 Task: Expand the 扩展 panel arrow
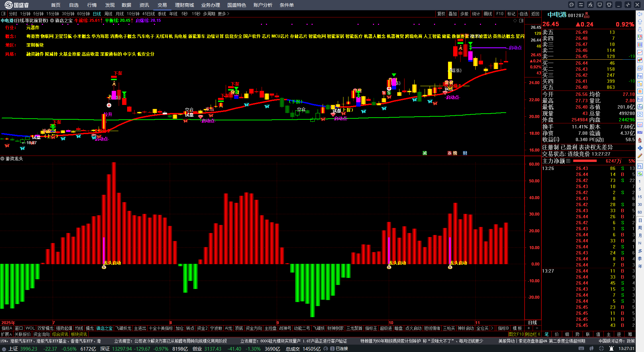tap(6, 334)
